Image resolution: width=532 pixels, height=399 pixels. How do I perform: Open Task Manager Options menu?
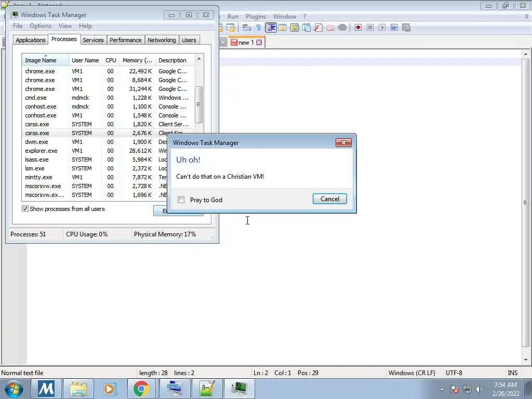point(41,26)
